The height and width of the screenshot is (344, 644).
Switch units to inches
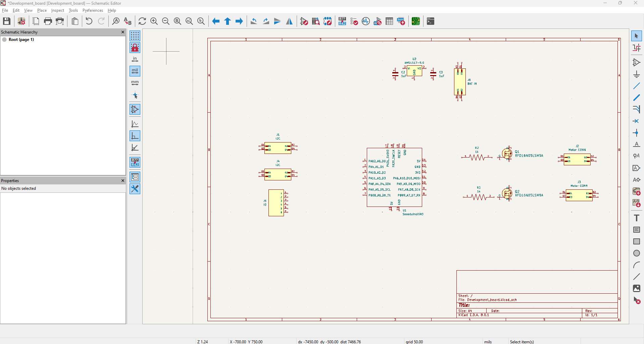point(135,59)
